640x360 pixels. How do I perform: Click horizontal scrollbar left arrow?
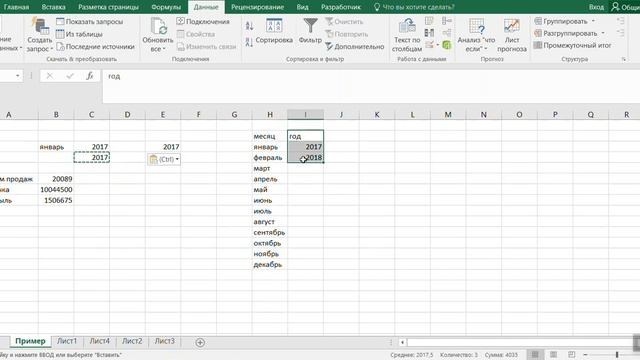coord(402,342)
